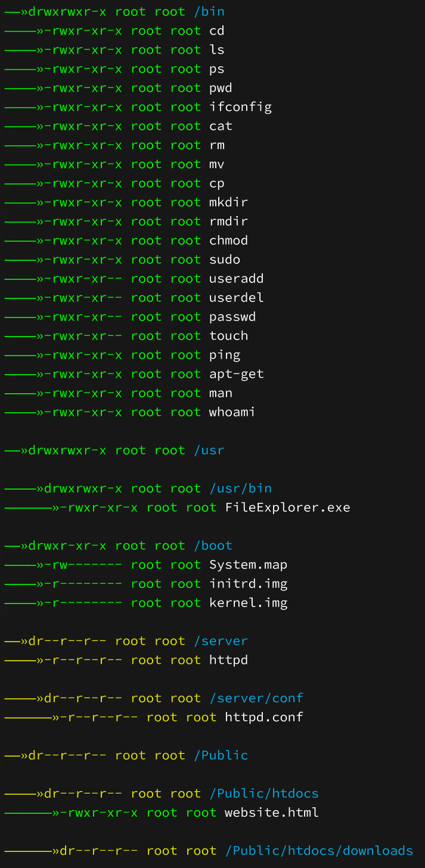Viewport: 425px width, 868px height.
Task: Select the System.map file
Action: 248,565
